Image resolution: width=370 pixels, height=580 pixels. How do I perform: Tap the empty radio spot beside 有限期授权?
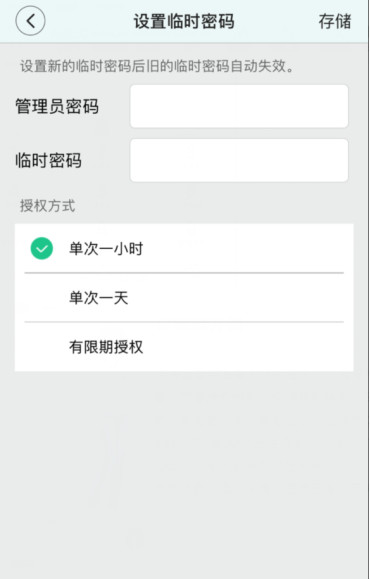[42, 347]
